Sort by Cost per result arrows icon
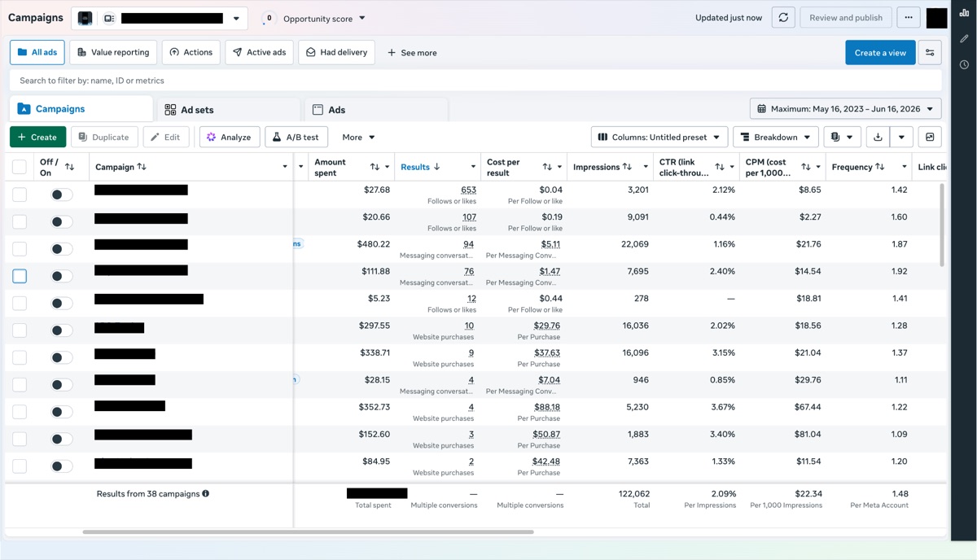This screenshot has width=977, height=560. click(547, 167)
